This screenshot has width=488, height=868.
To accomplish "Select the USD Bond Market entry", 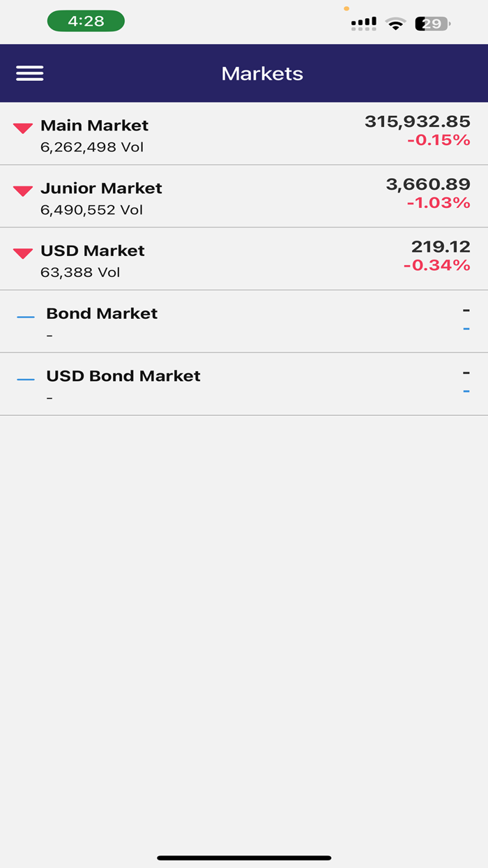I will click(244, 383).
